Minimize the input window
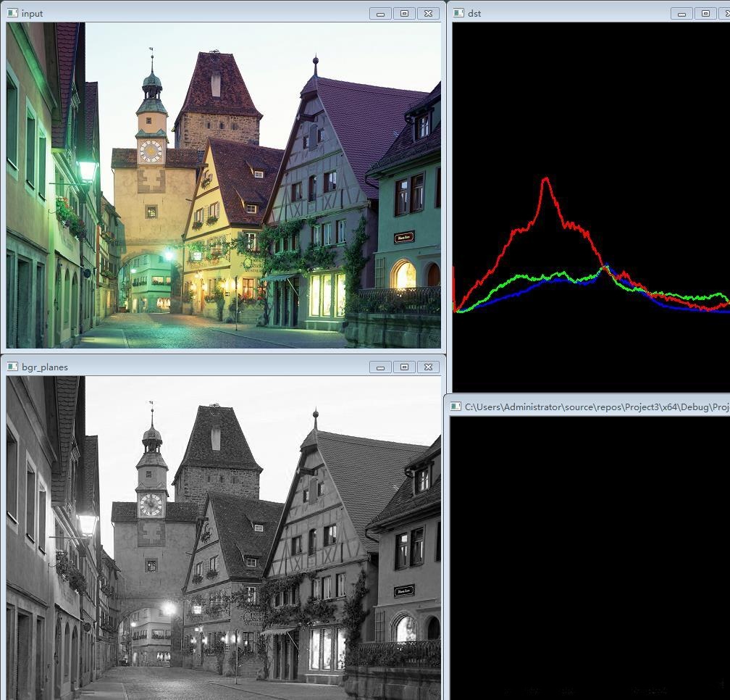 380,13
